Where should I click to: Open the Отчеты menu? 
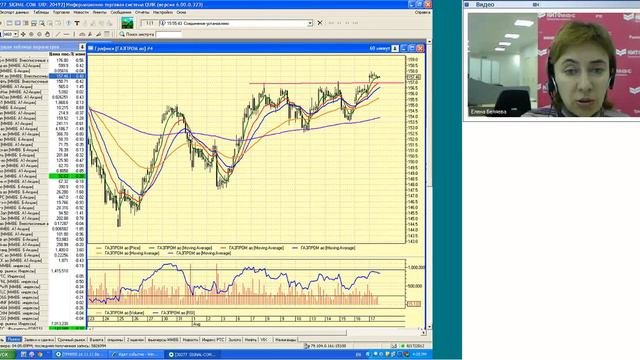pyautogui.click(x=142, y=13)
